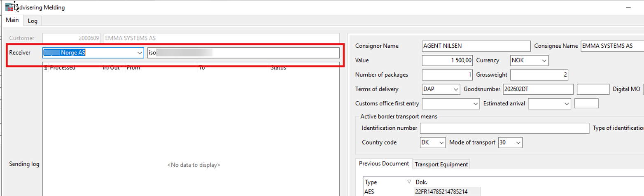Expand the Country code dropdown showing DK
Image resolution: width=644 pixels, height=196 pixels.
tap(441, 143)
